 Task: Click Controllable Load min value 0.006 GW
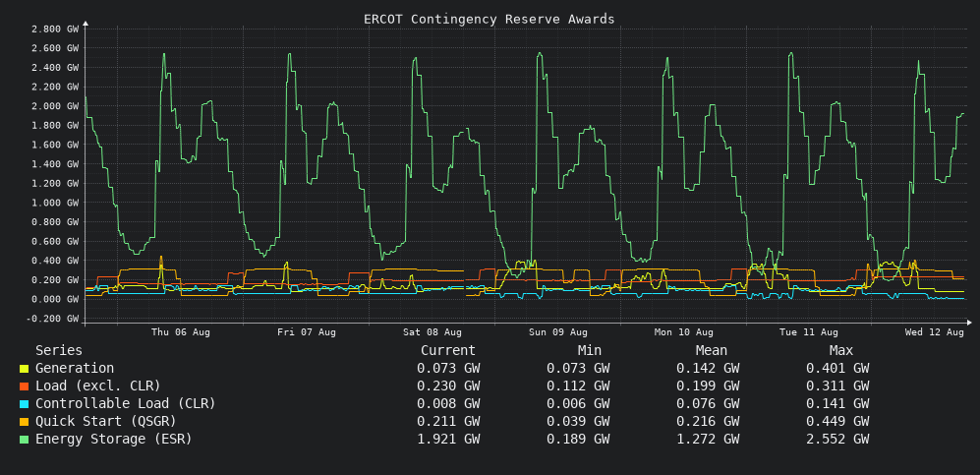[578, 404]
